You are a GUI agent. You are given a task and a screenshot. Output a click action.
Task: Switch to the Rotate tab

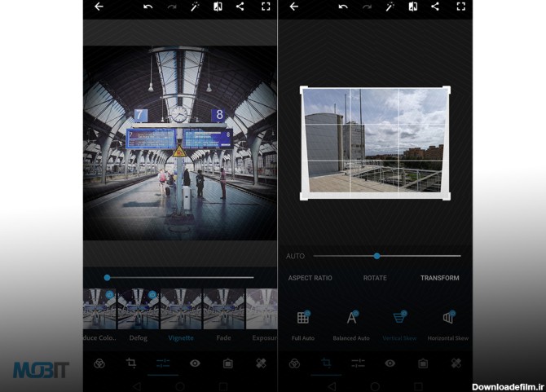[x=375, y=278]
